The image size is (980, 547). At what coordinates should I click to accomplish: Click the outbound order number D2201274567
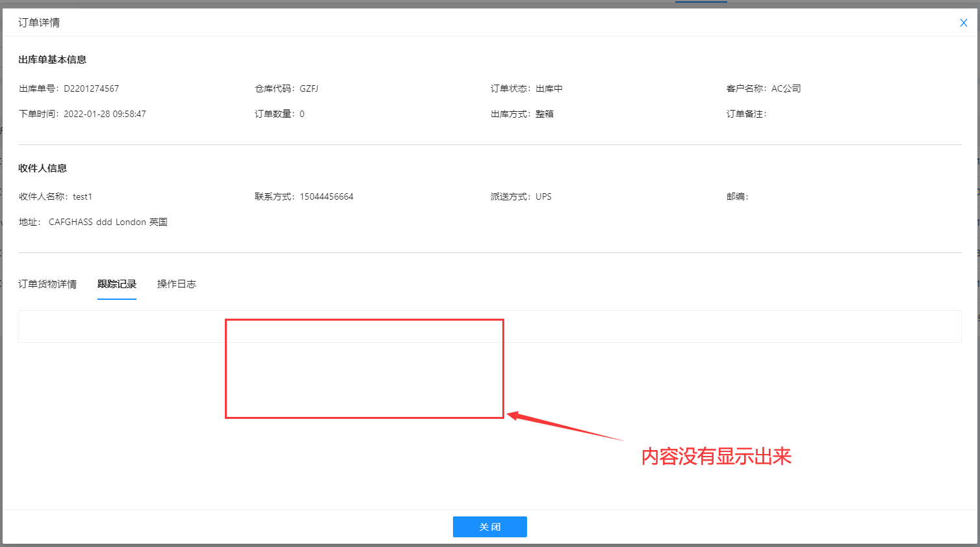point(91,88)
